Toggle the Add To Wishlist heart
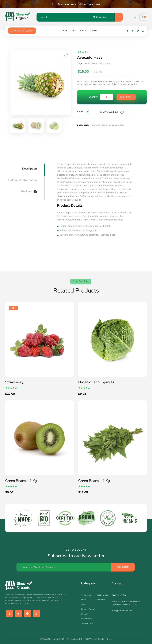This screenshot has height=644, width=152. coord(122,112)
